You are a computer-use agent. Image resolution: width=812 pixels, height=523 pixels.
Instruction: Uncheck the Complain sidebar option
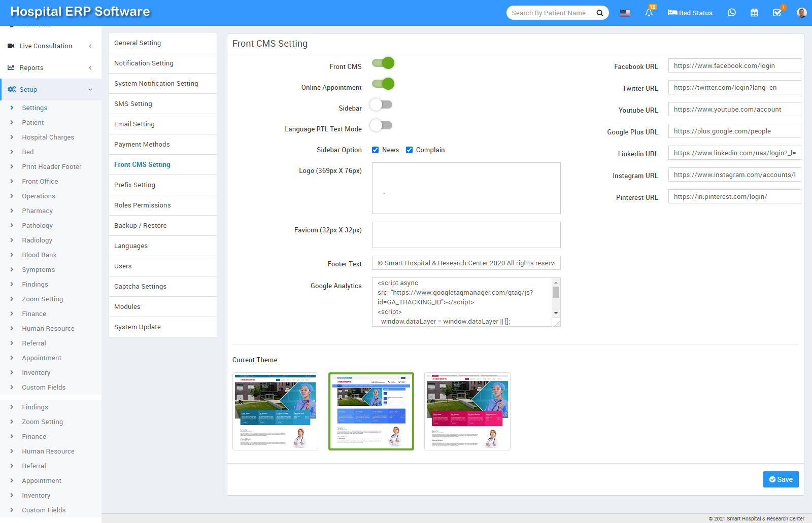410,150
